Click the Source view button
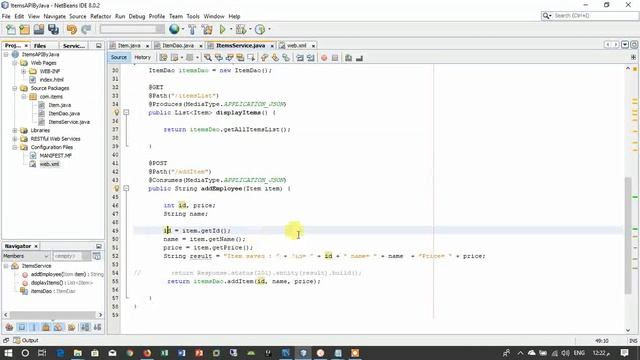The width and height of the screenshot is (640, 360). tap(119, 58)
